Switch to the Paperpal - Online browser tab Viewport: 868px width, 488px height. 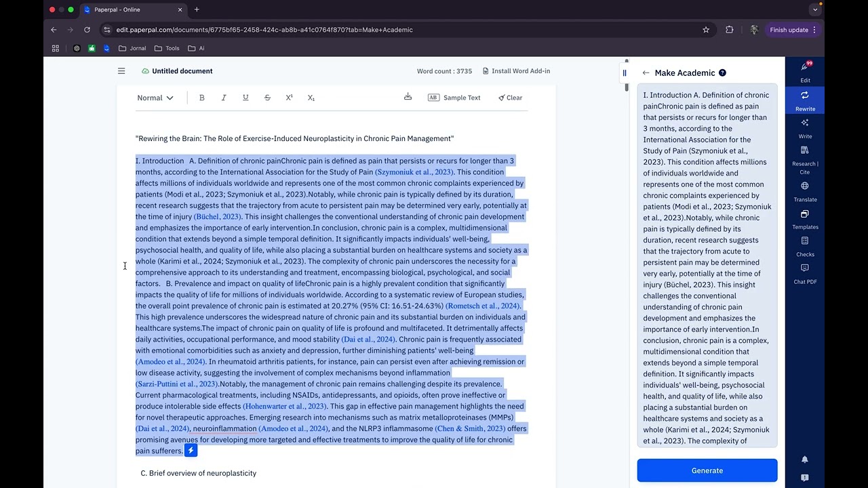click(x=132, y=9)
